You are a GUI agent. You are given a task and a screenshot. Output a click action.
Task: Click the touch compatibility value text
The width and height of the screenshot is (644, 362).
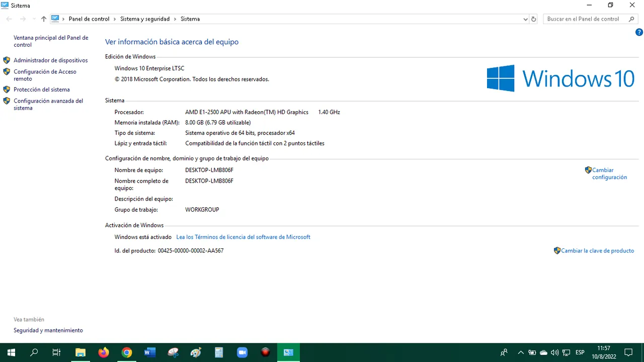coord(255,143)
